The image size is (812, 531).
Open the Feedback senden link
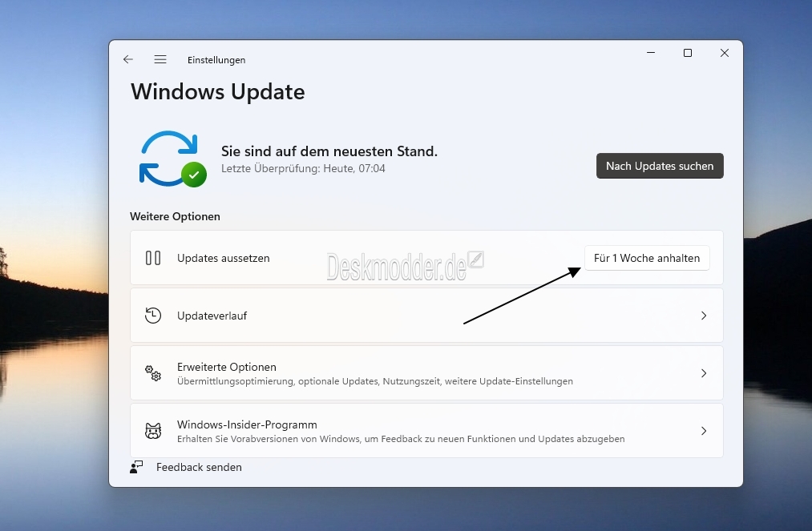click(199, 467)
